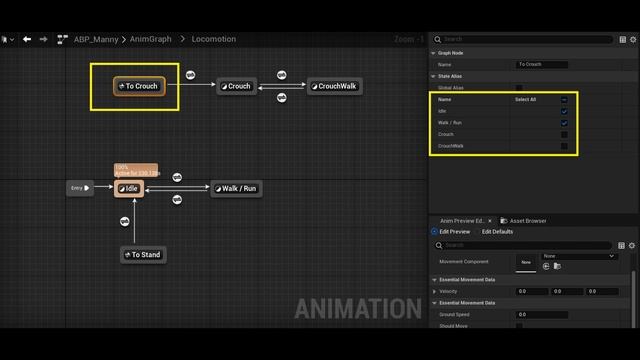Select the Idle state node
The width and height of the screenshot is (640, 360).
click(x=129, y=189)
